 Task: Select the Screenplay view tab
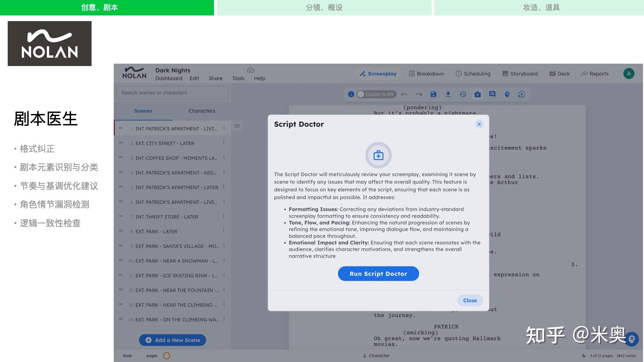[378, 74]
